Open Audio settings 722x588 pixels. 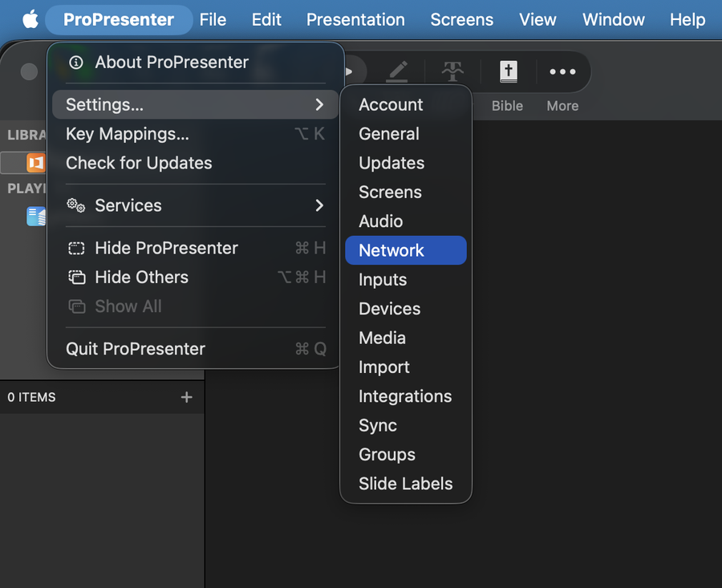406,221
